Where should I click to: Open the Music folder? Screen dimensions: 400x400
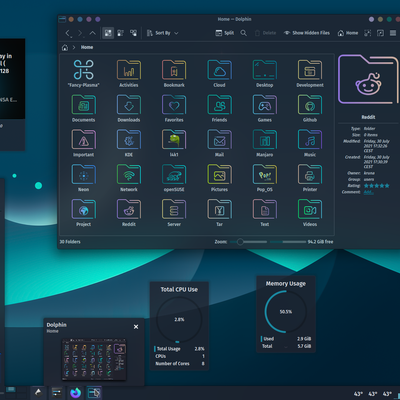[x=310, y=143]
